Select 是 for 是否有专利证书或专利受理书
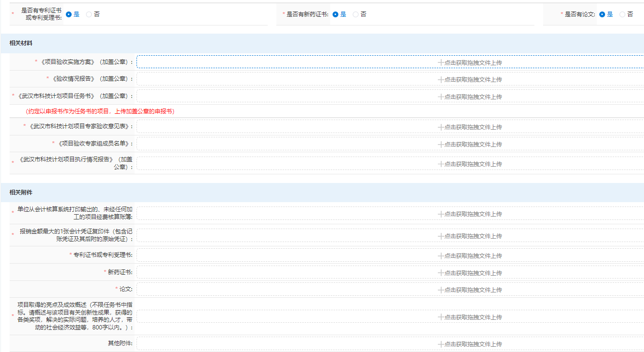 69,14
